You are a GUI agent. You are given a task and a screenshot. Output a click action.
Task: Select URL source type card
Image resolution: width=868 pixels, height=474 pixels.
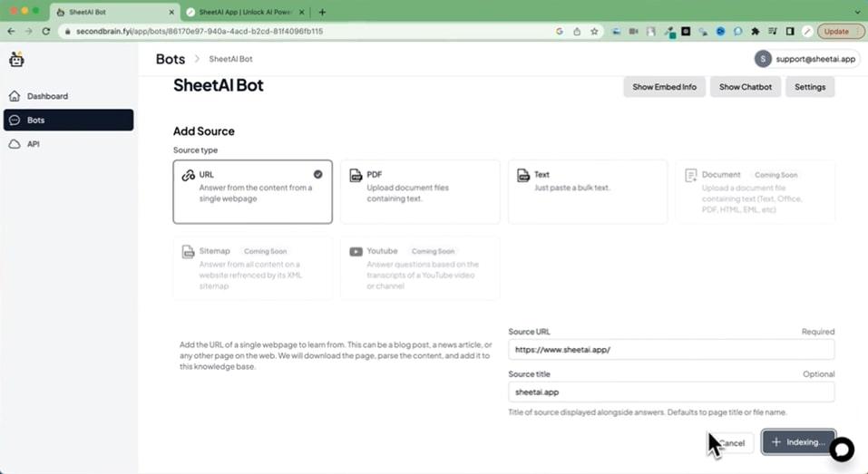point(252,192)
